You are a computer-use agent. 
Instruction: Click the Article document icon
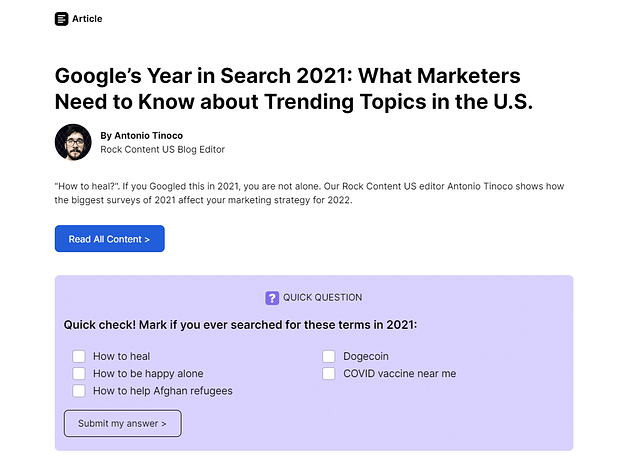coord(62,18)
